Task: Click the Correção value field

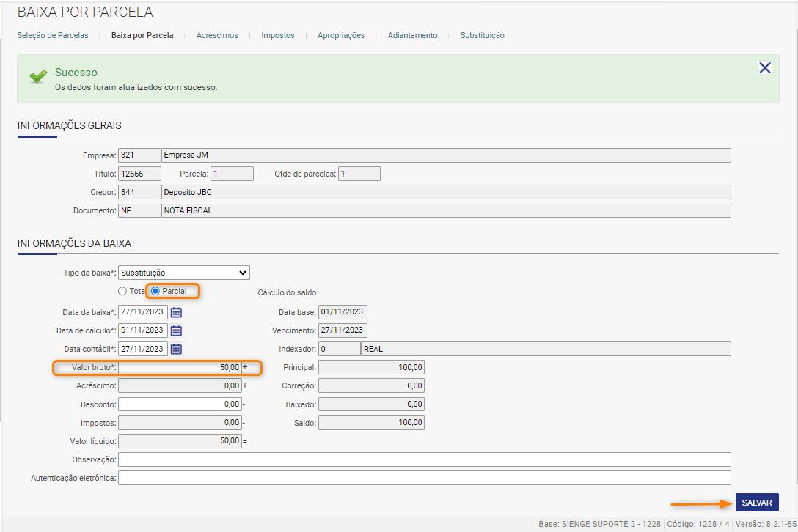Action: click(x=372, y=385)
